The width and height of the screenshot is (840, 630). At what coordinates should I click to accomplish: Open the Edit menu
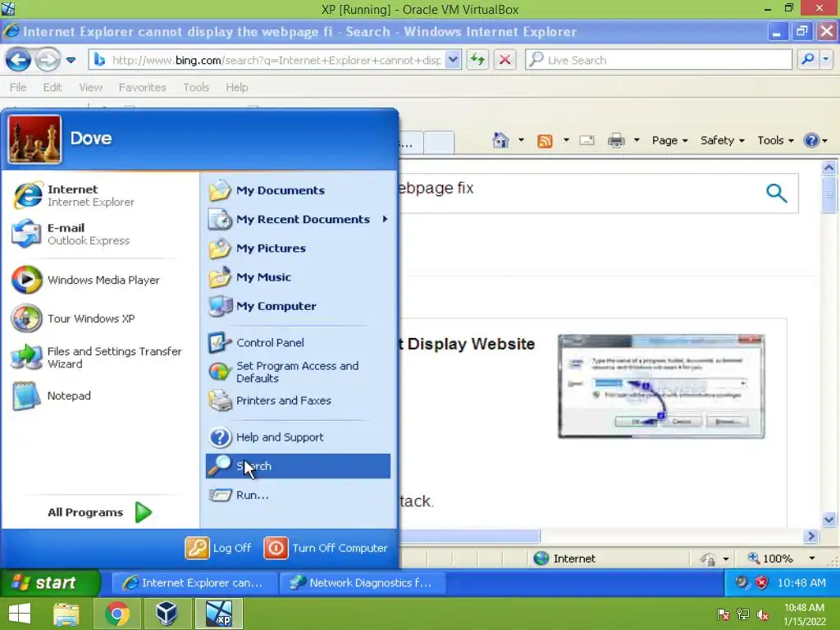52,87
